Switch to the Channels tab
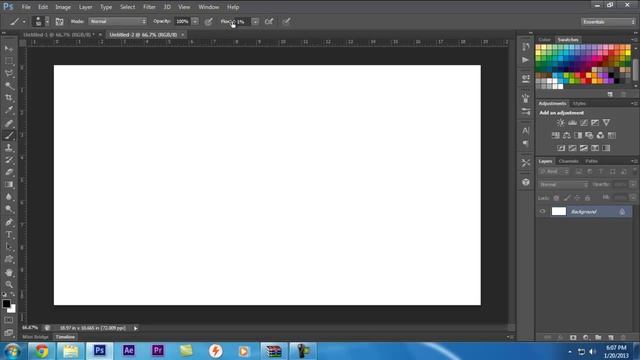 [x=569, y=161]
